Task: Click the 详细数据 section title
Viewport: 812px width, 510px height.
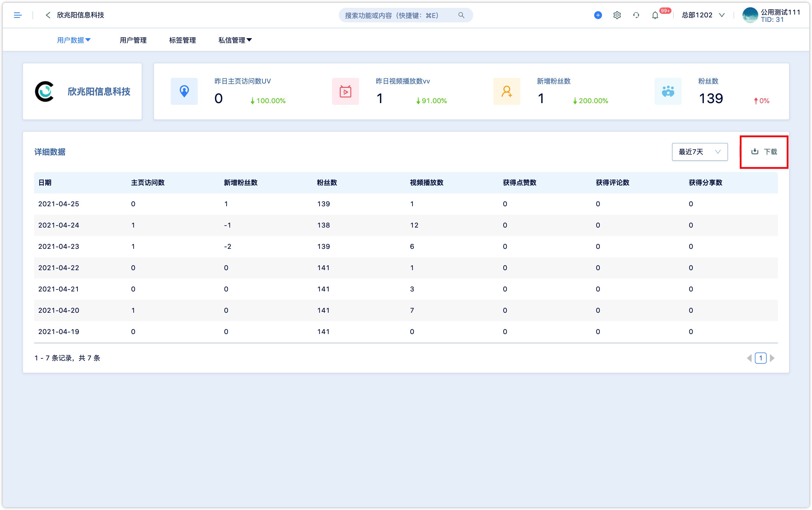Action: [50, 152]
